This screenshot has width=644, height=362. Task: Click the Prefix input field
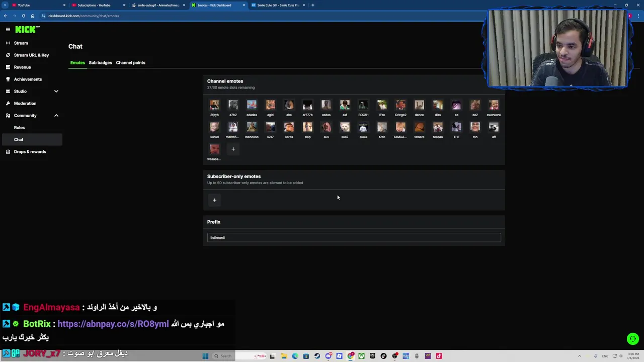(354, 238)
